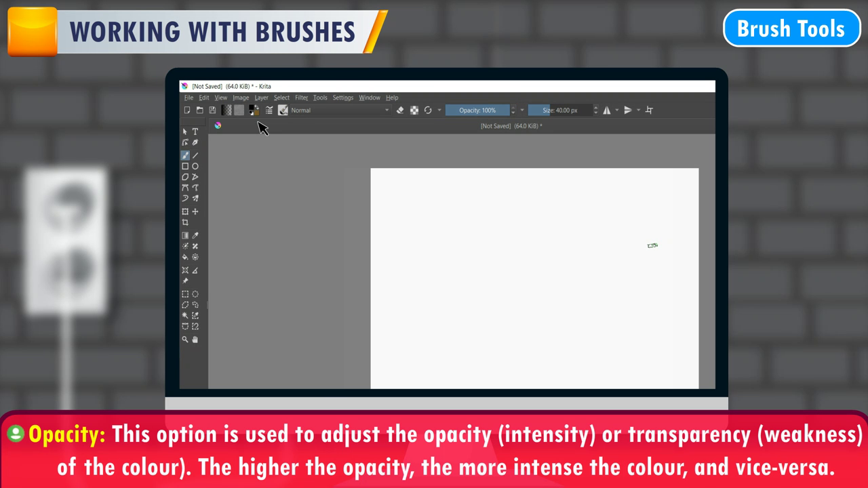Open the fill gradients toolbar button
Screen dimensions: 868x488
click(226, 110)
